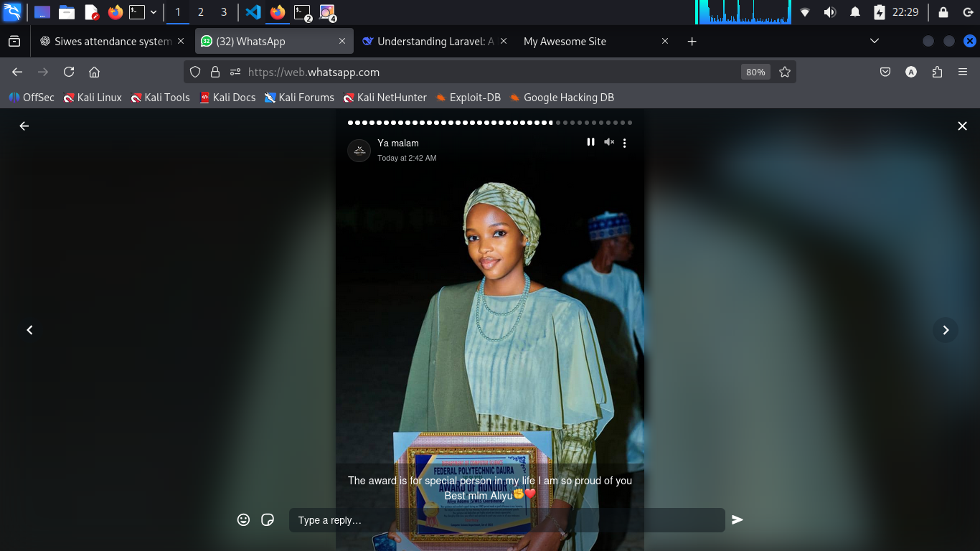Screen dimensions: 980x551
Task: Reset the 80% zoom level indicator
Action: click(x=755, y=72)
